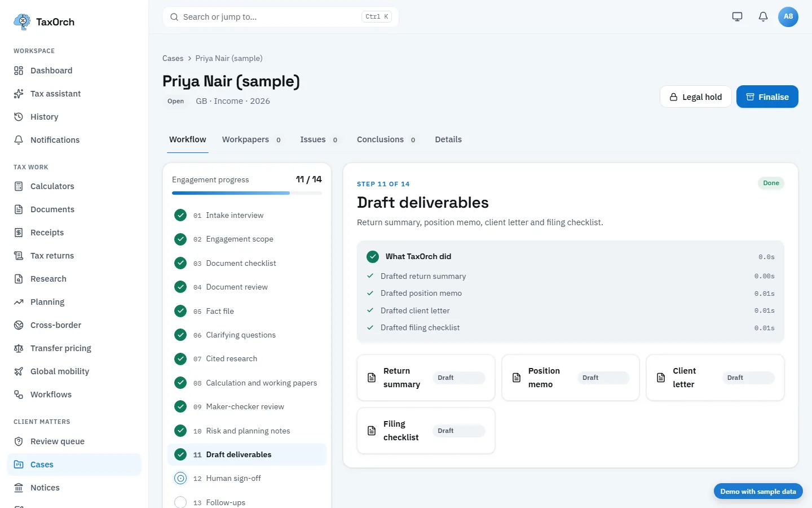Screen dimensions: 812x508
Task: Select step 13 Follow-ups
Action: (247, 502)
